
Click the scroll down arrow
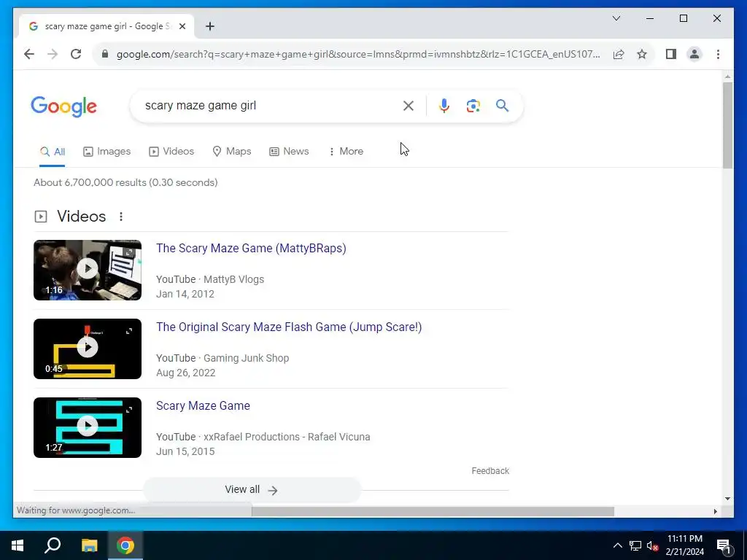[x=727, y=499]
